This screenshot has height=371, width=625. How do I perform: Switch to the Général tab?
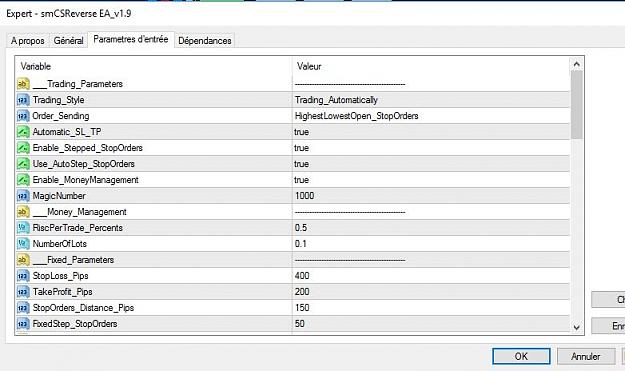tap(68, 41)
